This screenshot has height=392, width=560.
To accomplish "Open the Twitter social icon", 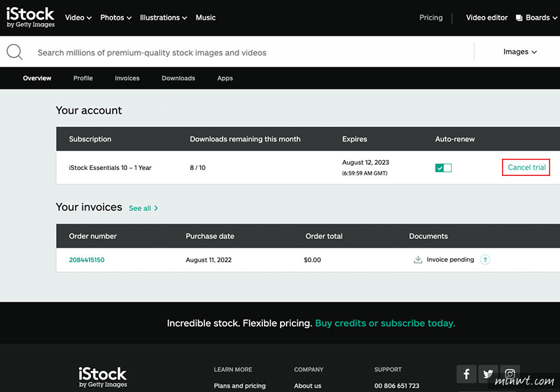I will 488,374.
